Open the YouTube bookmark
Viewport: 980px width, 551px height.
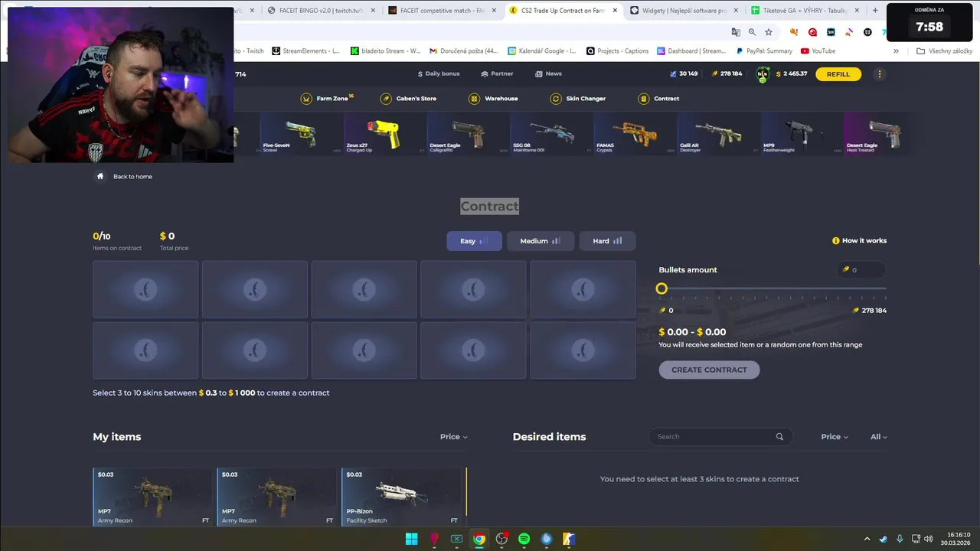[818, 51]
